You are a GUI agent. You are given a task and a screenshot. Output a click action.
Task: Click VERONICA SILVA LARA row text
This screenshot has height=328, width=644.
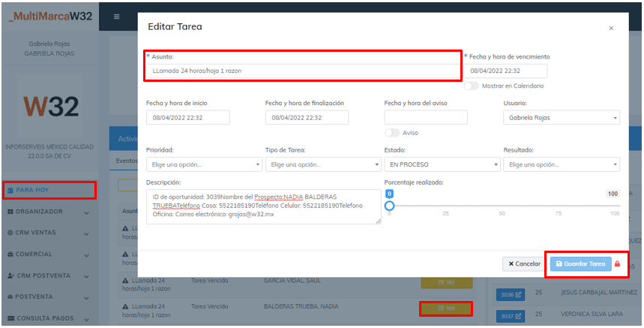[x=592, y=314]
